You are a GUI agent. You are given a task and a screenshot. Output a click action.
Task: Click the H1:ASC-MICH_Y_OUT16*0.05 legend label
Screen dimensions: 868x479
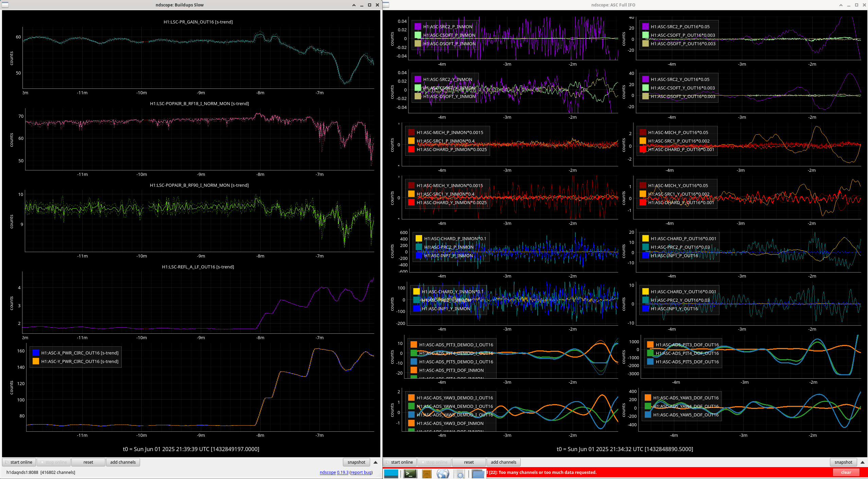(x=678, y=185)
